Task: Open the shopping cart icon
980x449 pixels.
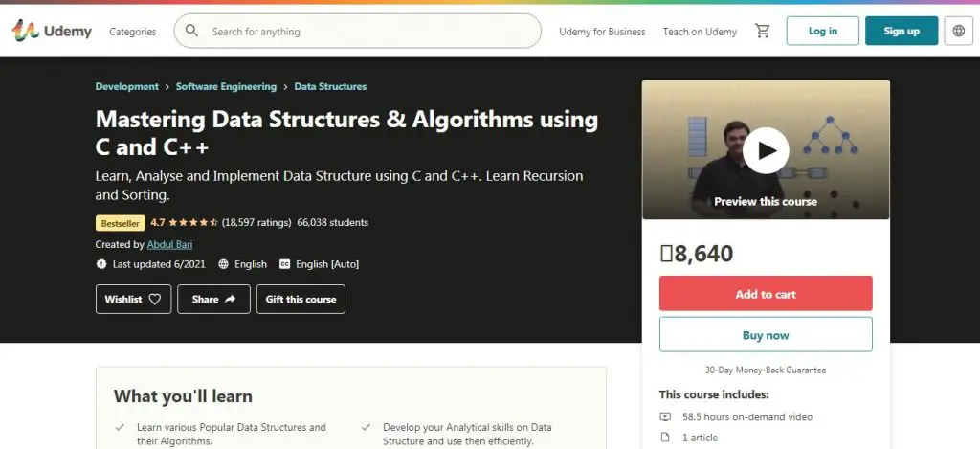Action: pyautogui.click(x=762, y=32)
